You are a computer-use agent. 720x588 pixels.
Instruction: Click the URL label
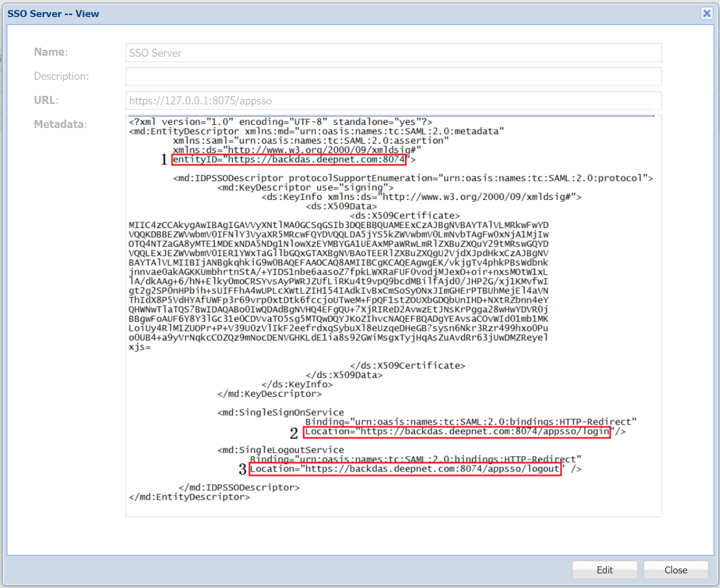click(46, 100)
